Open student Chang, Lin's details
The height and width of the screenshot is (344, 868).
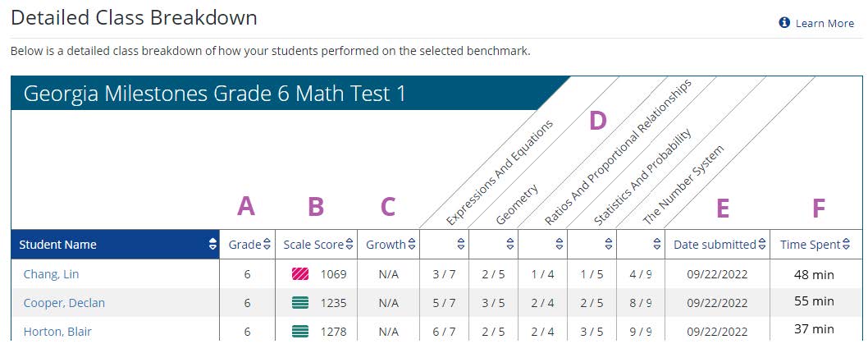coord(49,274)
